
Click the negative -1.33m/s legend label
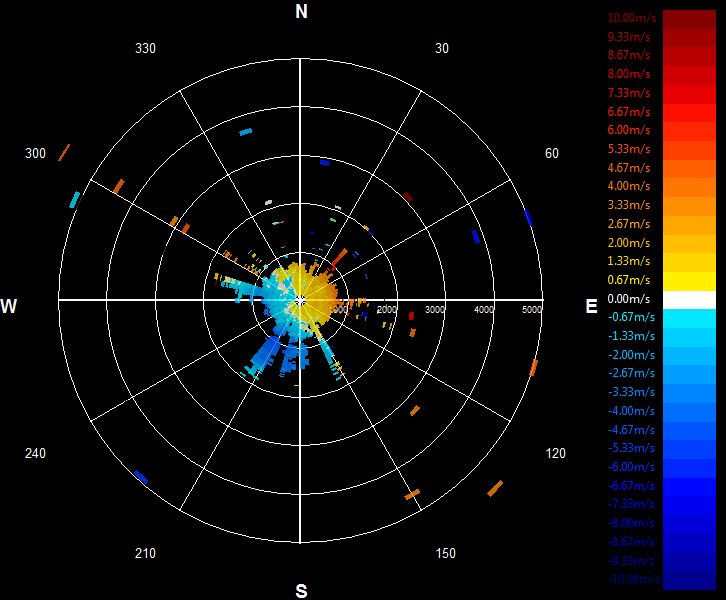click(x=631, y=336)
